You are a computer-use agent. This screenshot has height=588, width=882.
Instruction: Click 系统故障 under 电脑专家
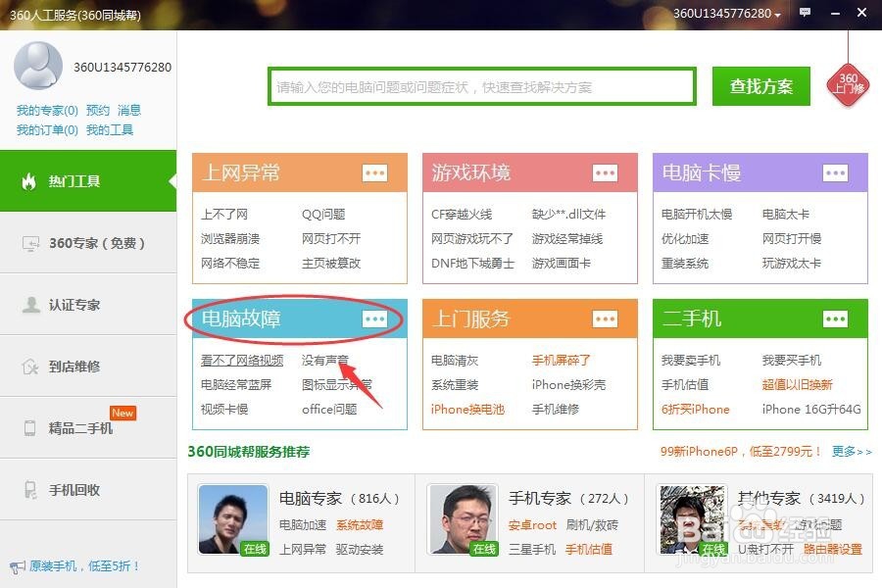click(x=360, y=525)
